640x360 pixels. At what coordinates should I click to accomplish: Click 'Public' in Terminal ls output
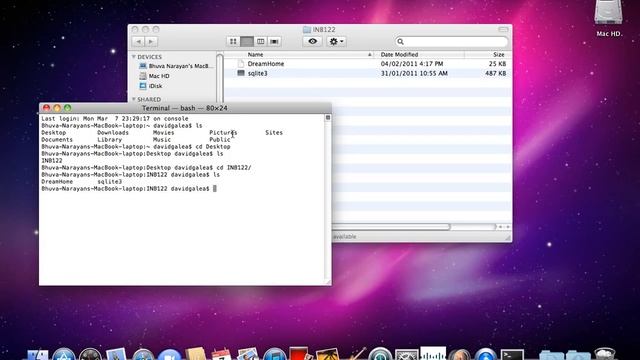[x=220, y=140]
